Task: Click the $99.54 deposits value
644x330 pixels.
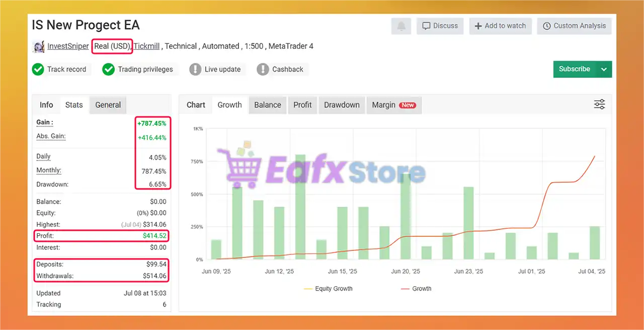Action: coord(156,265)
